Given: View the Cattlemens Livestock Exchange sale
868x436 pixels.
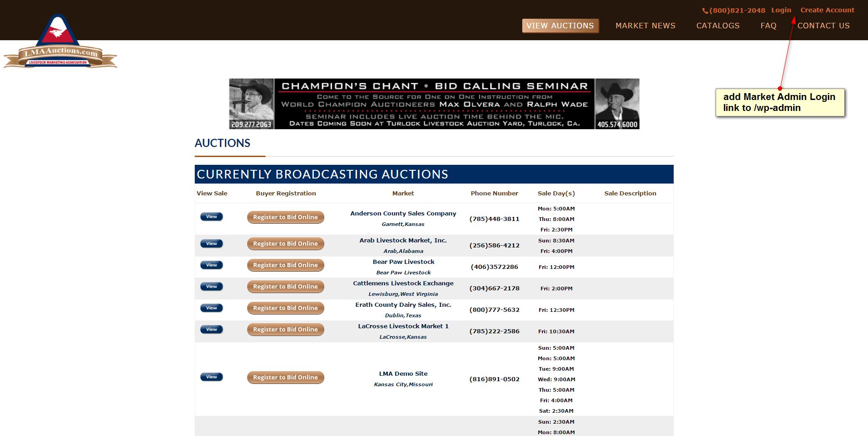Looking at the screenshot, I should click(x=212, y=287).
